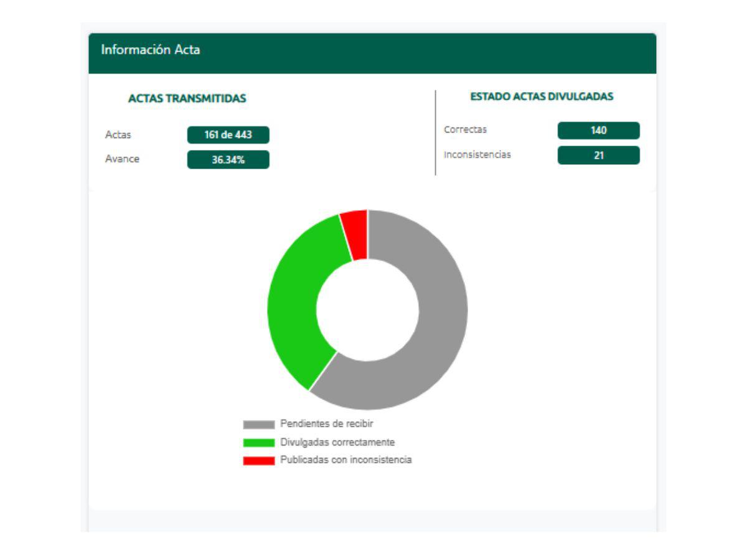The image size is (747, 560).
Task: Click the ACTAS TRANSMITIDAS heading
Action: pos(187,98)
